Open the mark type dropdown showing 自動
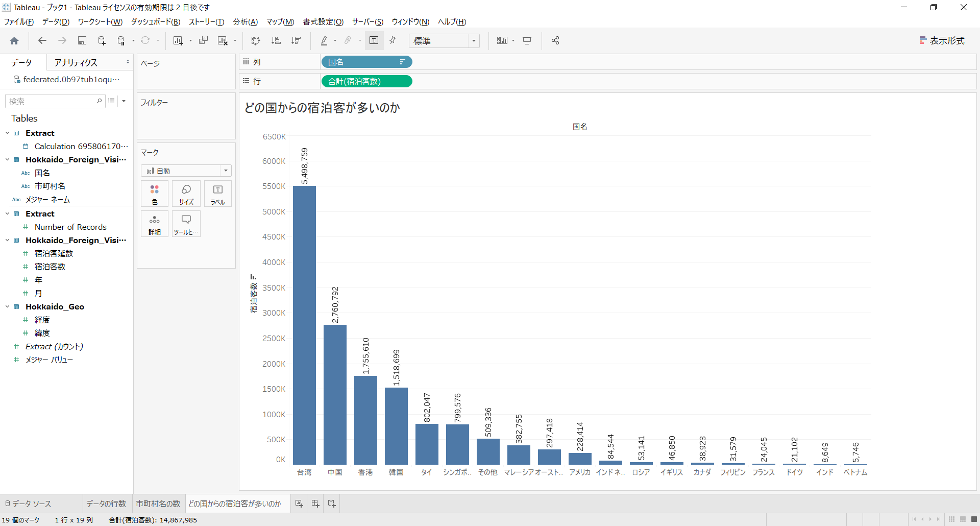 pos(186,171)
